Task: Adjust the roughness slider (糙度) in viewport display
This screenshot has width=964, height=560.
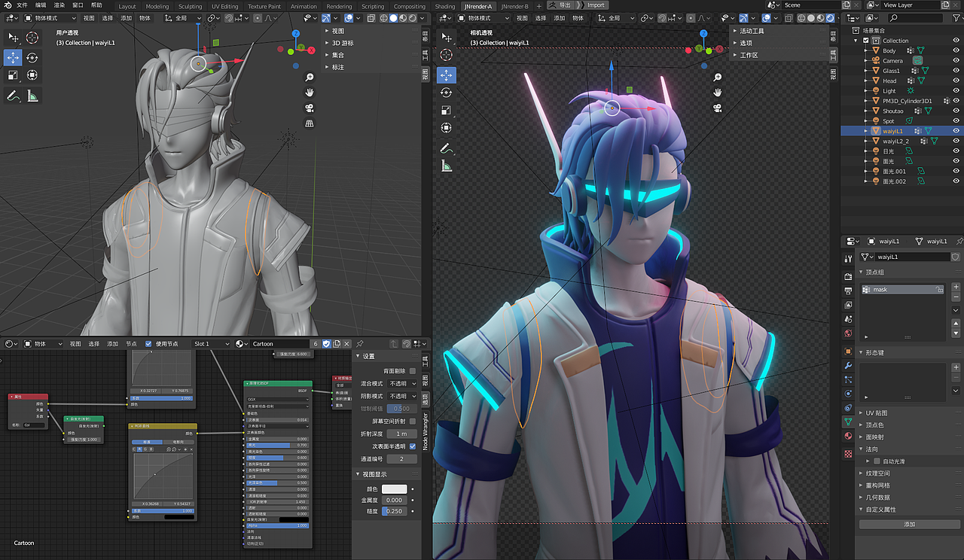Action: pos(394,511)
